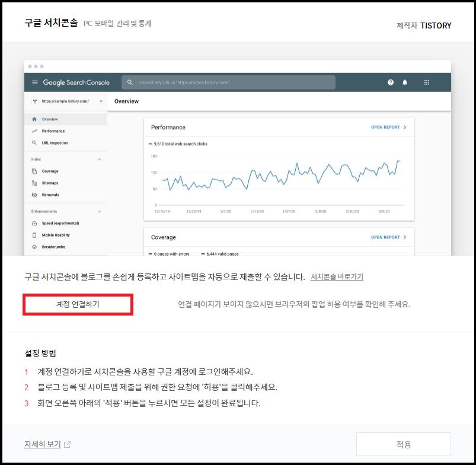This screenshot has height=465, width=476.
Task: Collapse the Enhancements section chevron
Action: 100,211
